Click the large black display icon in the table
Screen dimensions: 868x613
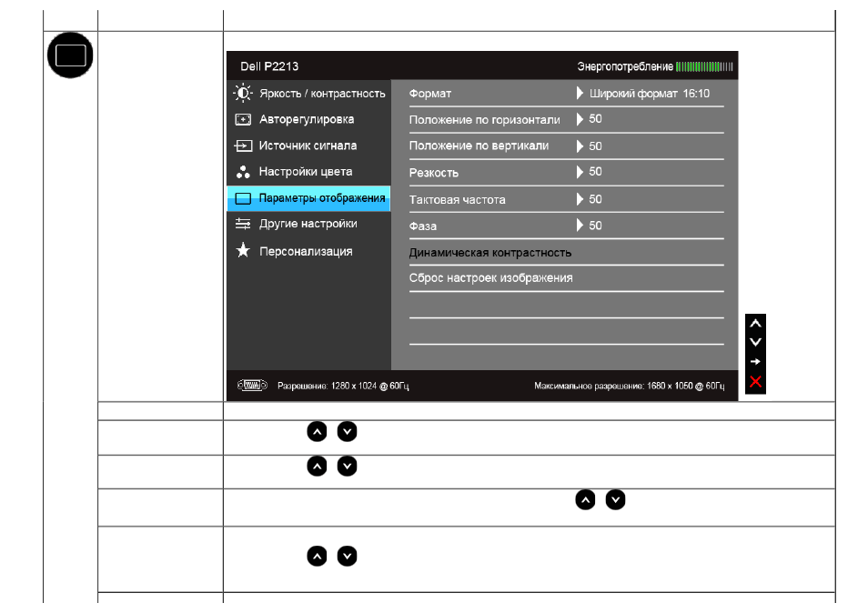point(70,55)
